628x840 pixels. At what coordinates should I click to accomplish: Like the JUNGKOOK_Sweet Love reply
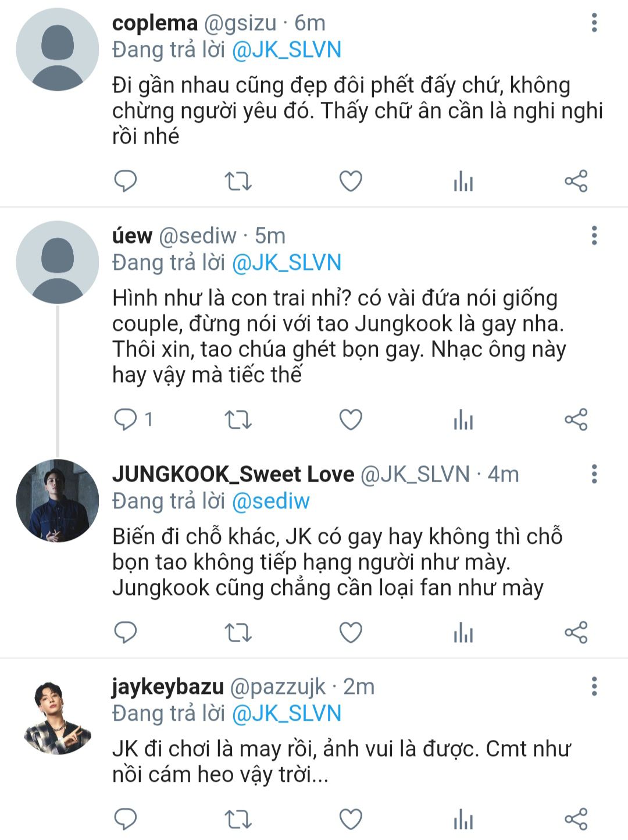[351, 632]
